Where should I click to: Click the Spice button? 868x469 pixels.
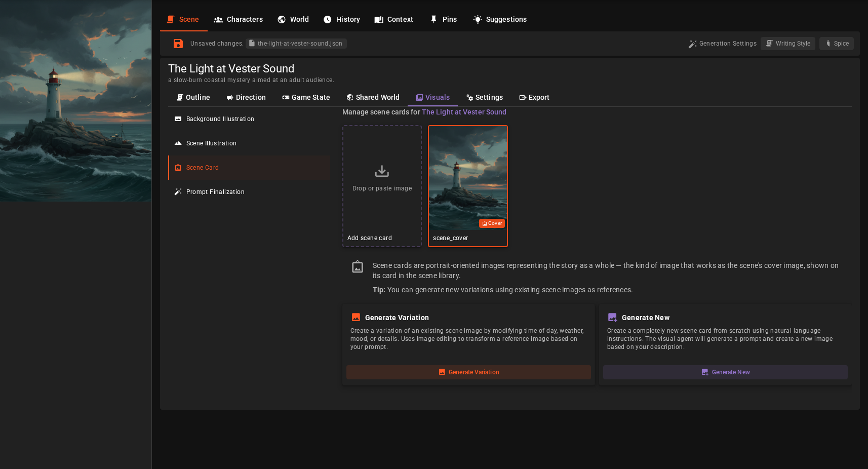837,44
